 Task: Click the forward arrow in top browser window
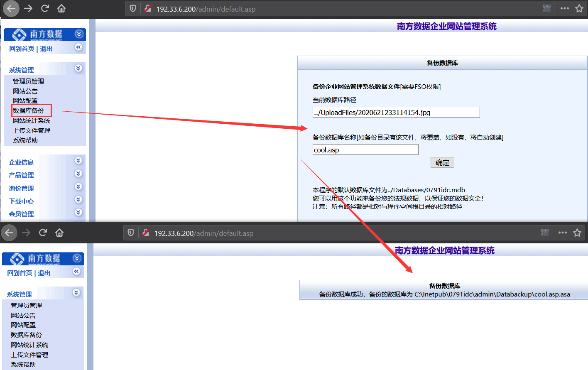28,8
